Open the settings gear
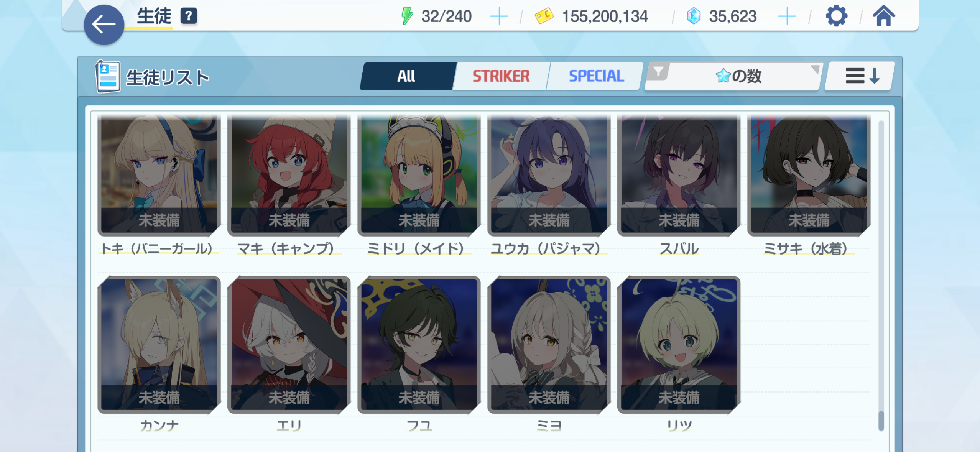The width and height of the screenshot is (980, 452). [x=836, y=16]
